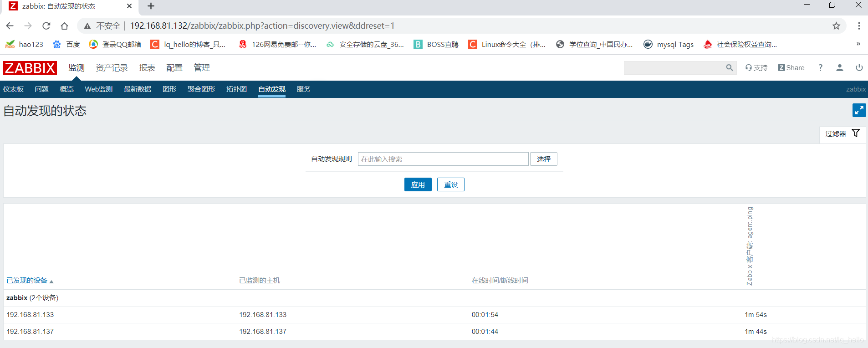The image size is (868, 348).
Task: Open the 百度 bookmark
Action: [66, 44]
